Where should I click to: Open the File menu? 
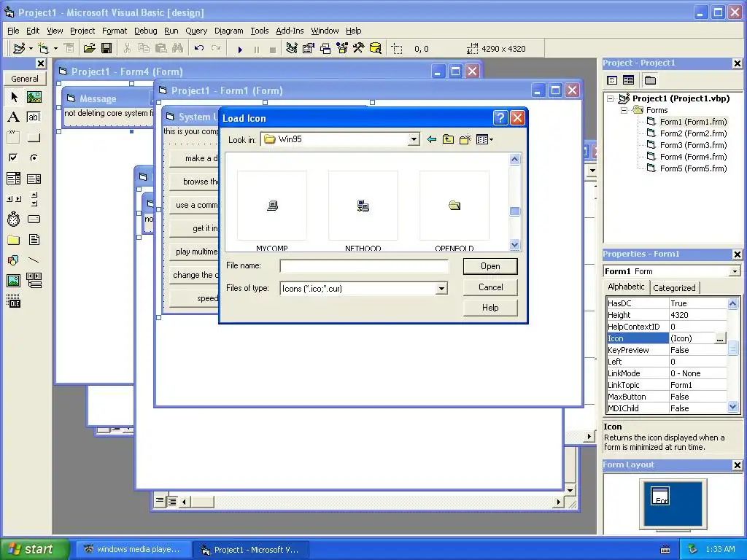(x=13, y=31)
